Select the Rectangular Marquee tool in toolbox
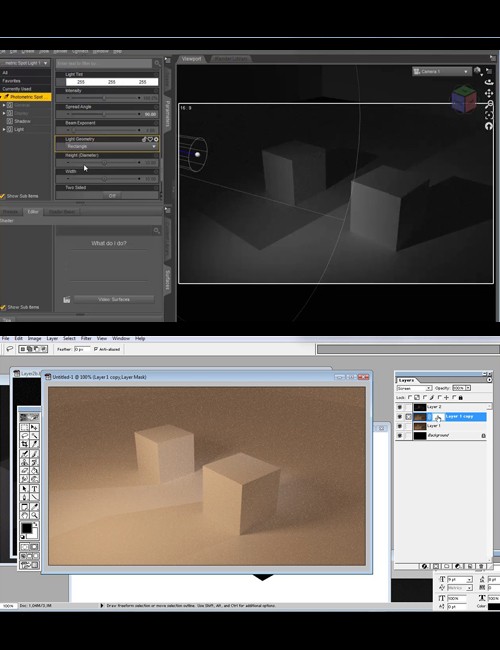Image resolution: width=500 pixels, height=650 pixels. coord(24,427)
